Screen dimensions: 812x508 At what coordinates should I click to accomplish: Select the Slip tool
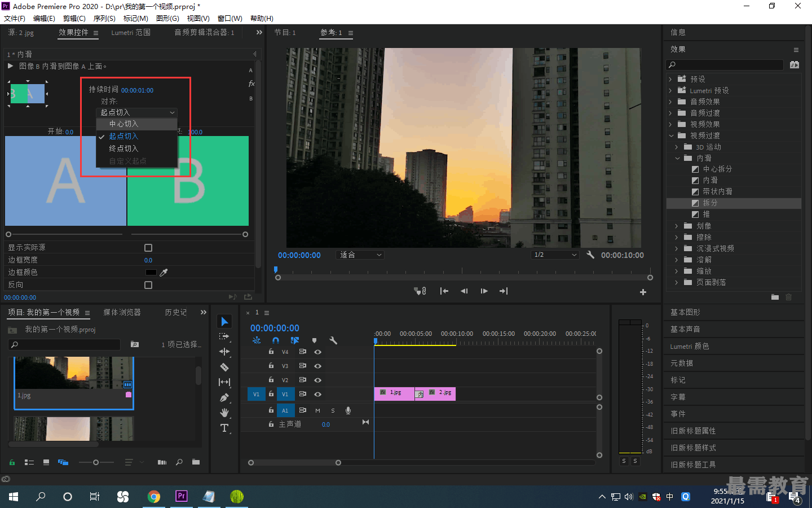224,382
